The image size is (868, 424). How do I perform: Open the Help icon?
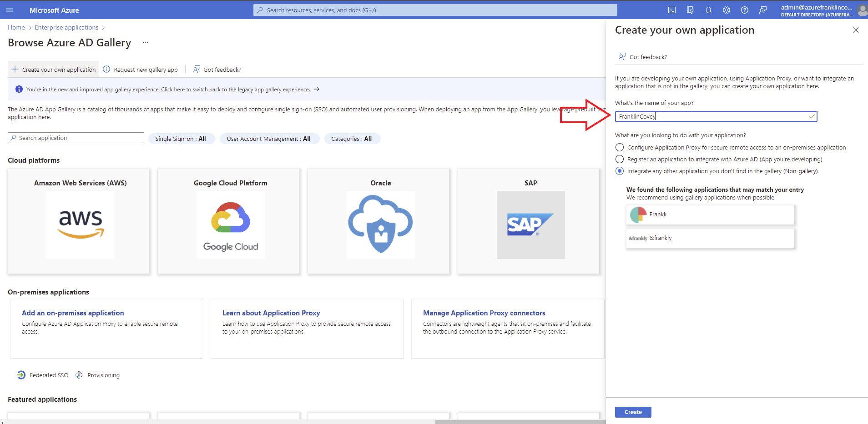(x=744, y=10)
